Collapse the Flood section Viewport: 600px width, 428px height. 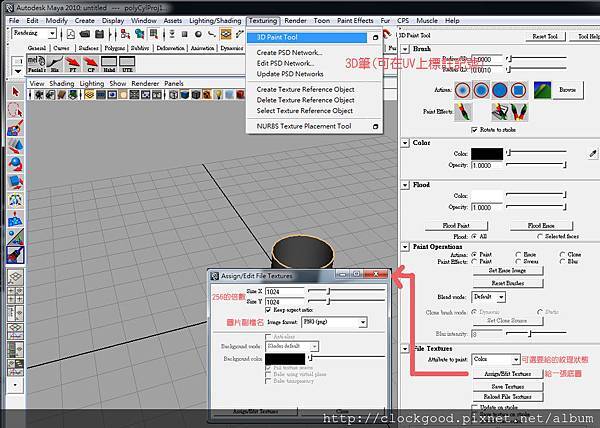click(x=405, y=185)
